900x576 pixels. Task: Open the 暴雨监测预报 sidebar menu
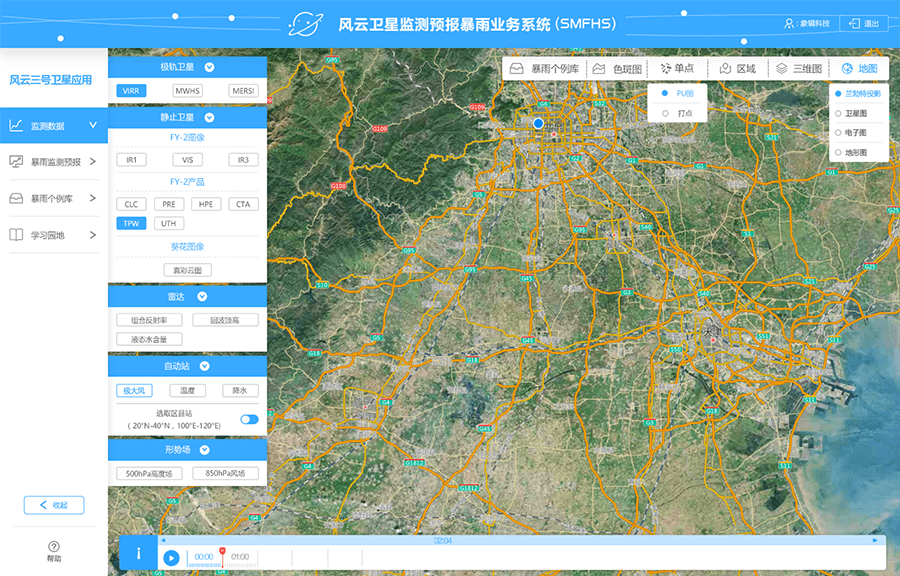click(54, 161)
